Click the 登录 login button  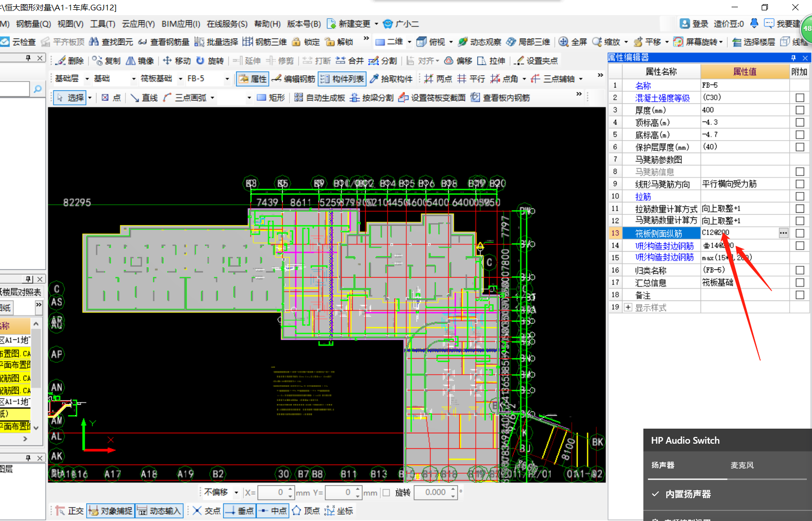pos(694,24)
